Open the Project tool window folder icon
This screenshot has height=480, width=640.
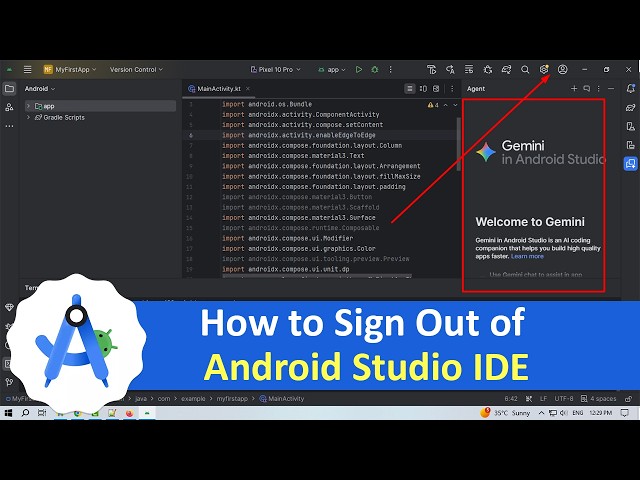[x=9, y=89]
